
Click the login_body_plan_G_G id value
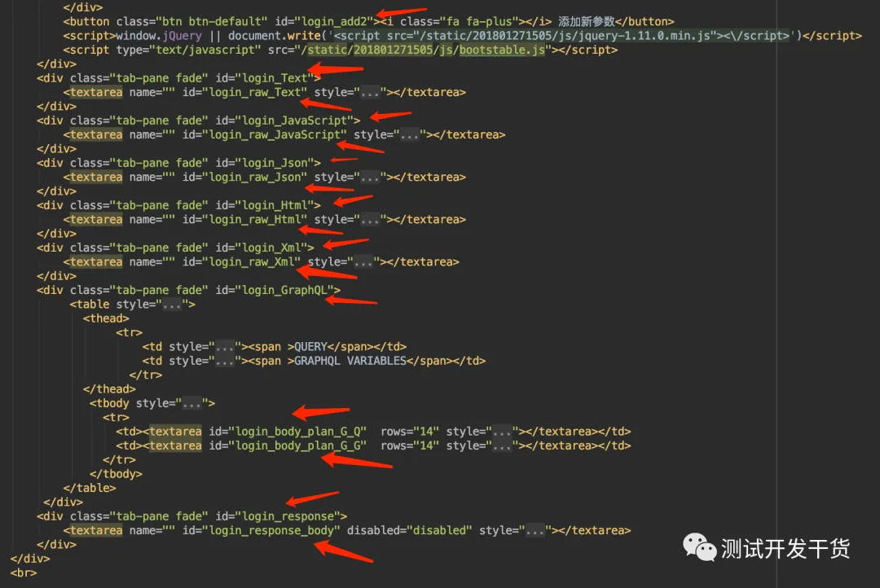point(298,445)
